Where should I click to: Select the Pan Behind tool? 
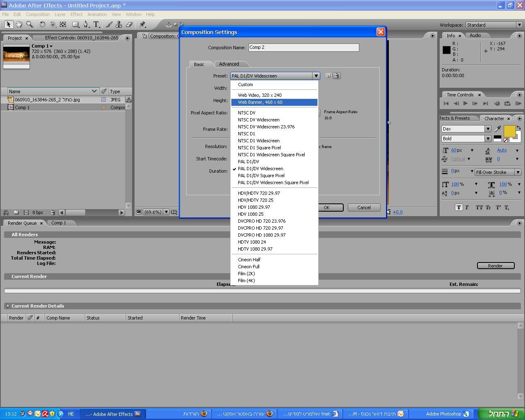tap(63, 25)
